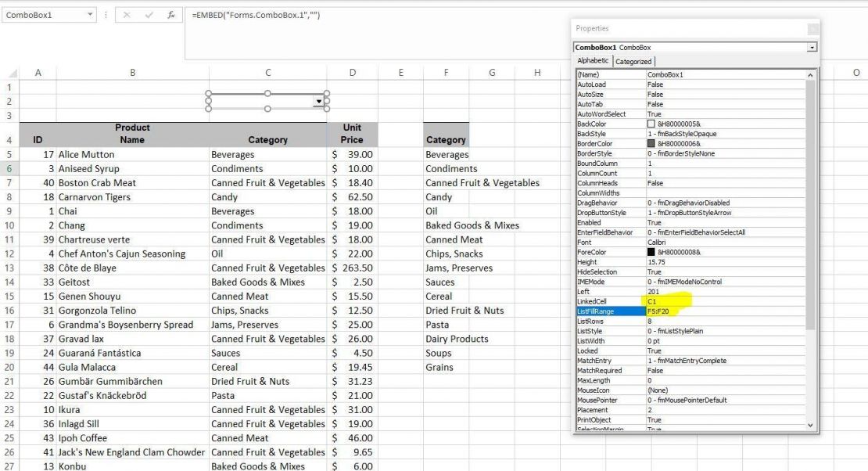Image resolution: width=868 pixels, height=471 pixels.
Task: Open the Name Box dropdown showing ComboBox1
Action: click(88, 13)
